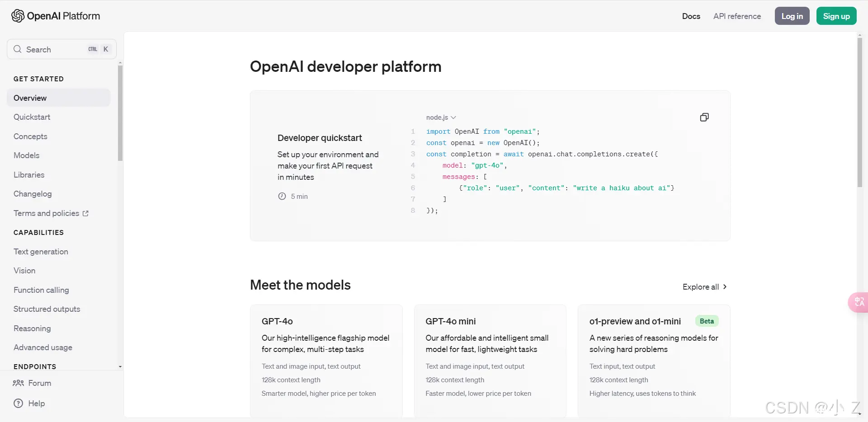Click the sidebar scroll down arrow
This screenshot has width=868, height=422.
pos(120,366)
